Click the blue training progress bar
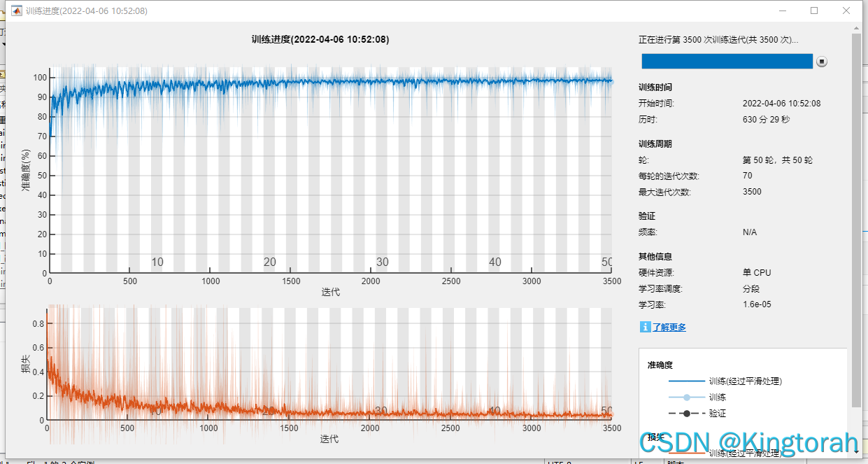The width and height of the screenshot is (868, 464). (727, 62)
